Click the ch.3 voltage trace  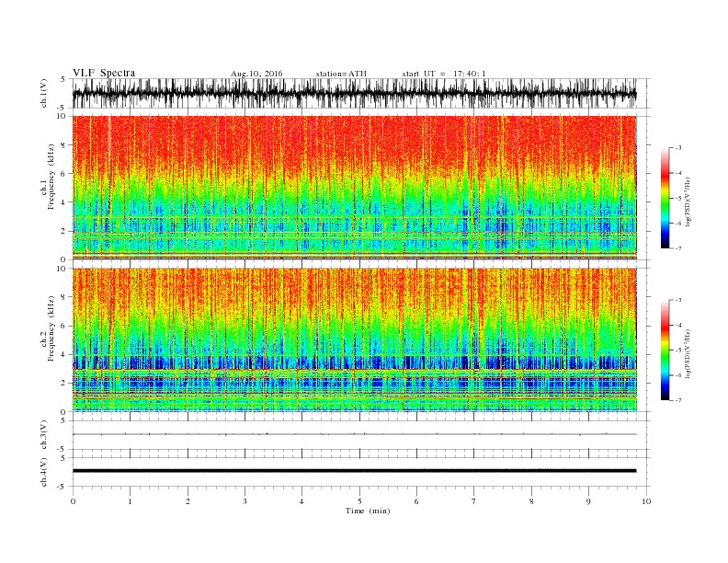tap(354, 434)
